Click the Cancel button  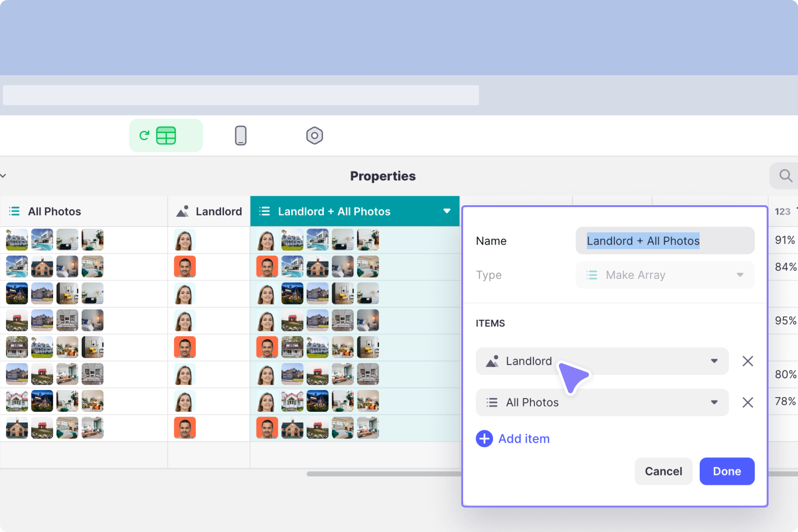click(x=663, y=471)
